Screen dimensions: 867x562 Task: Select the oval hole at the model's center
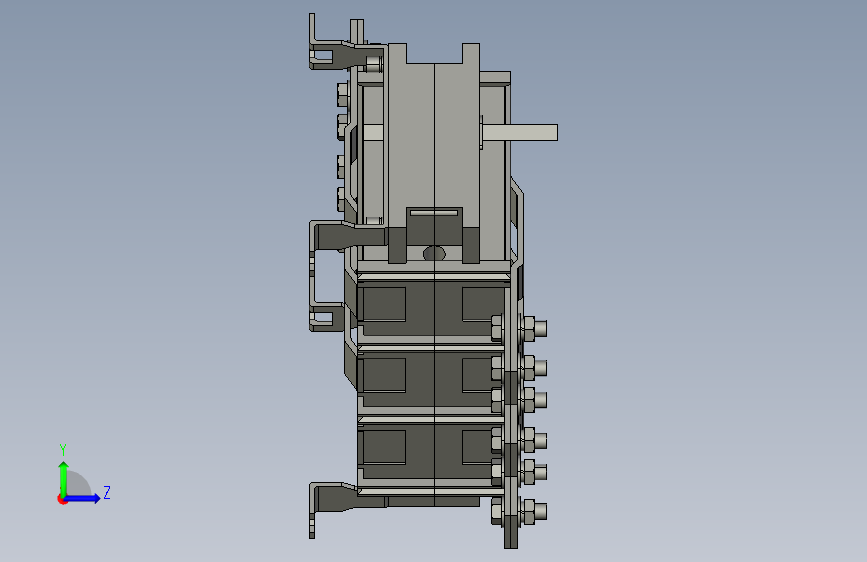click(x=434, y=254)
